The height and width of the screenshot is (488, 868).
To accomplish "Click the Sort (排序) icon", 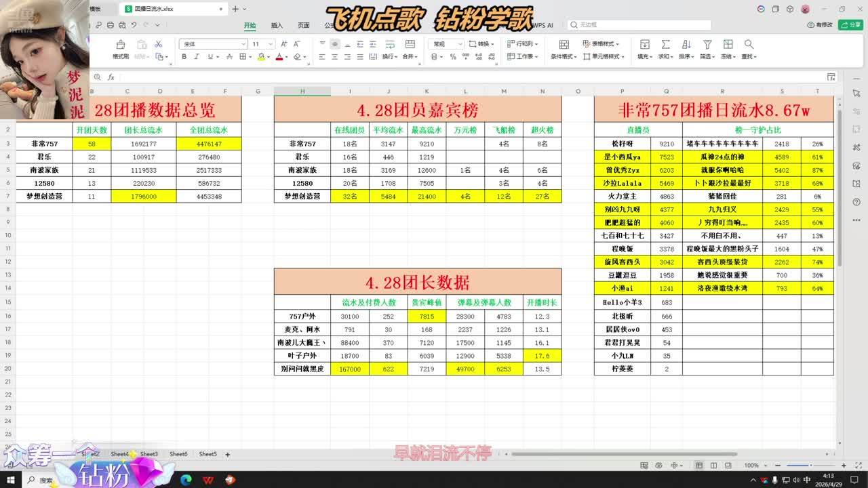I will pos(686,45).
